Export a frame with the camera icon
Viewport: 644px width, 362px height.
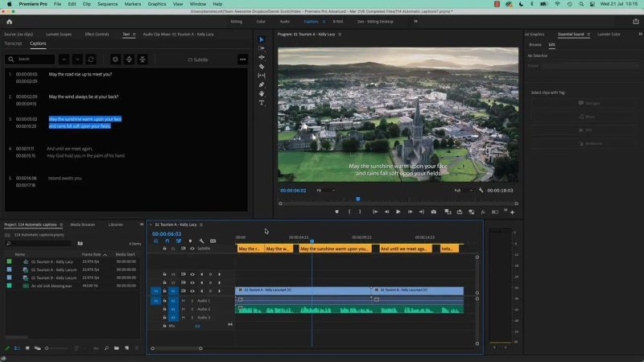click(x=434, y=212)
